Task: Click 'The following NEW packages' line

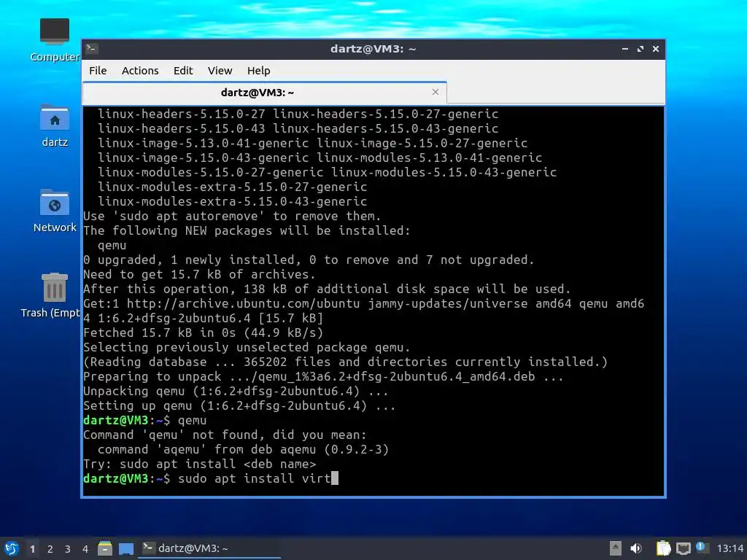Action: click(x=247, y=231)
